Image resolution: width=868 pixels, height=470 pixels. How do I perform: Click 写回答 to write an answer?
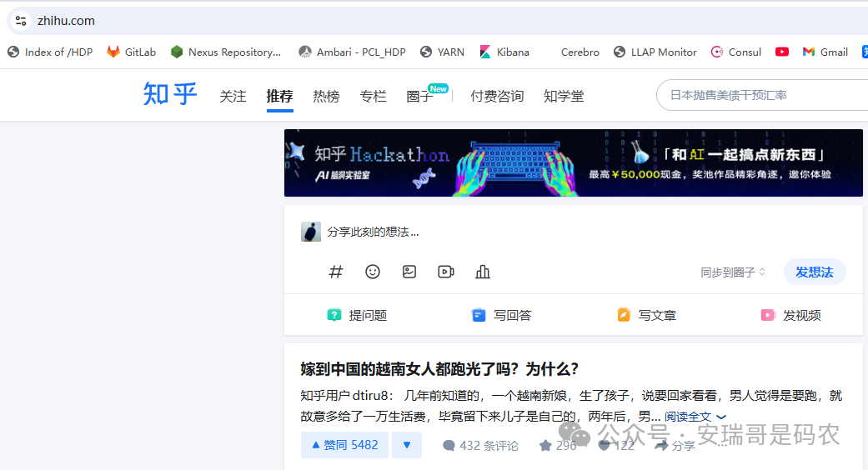tap(501, 315)
